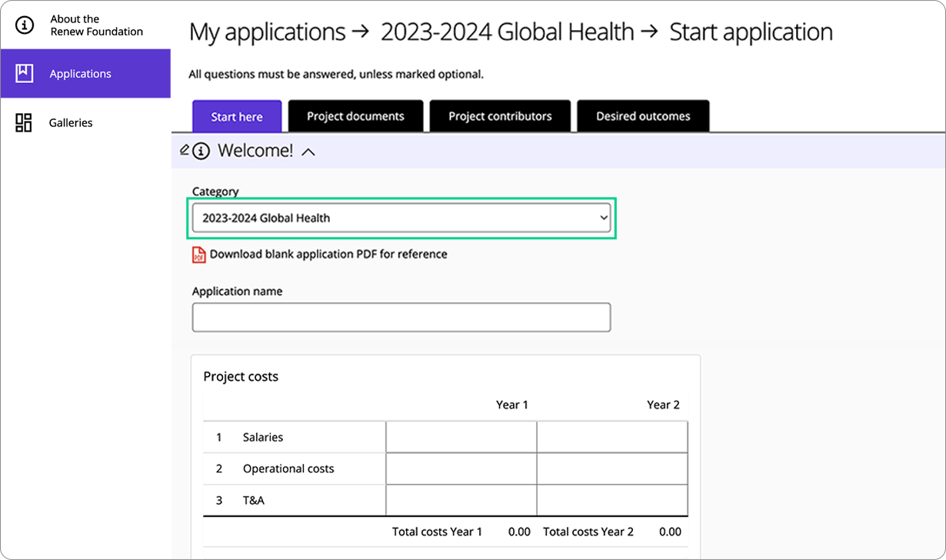The height and width of the screenshot is (560, 946).
Task: Open the Galleries section from sidebar
Action: pyautogui.click(x=68, y=122)
